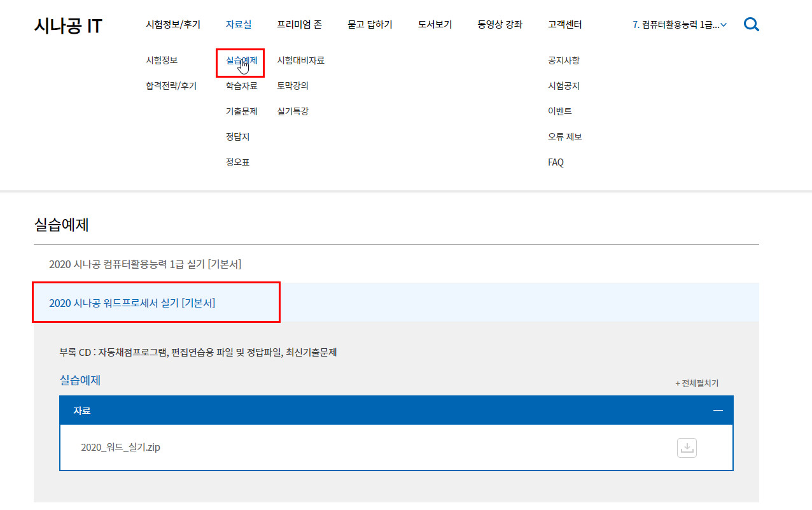Open the 7. 컴퓨터활용능력 1급 dropdown
The width and height of the screenshot is (812, 510).
[x=680, y=25]
